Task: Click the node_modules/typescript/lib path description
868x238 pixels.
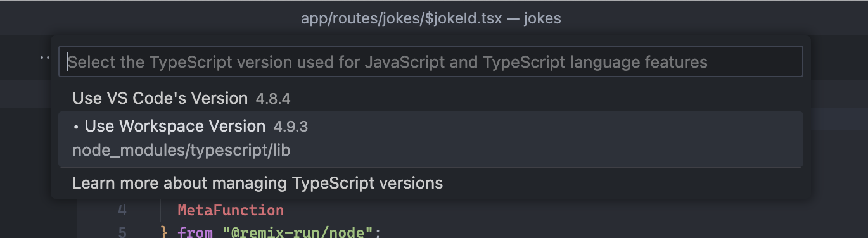Action: coord(182,151)
